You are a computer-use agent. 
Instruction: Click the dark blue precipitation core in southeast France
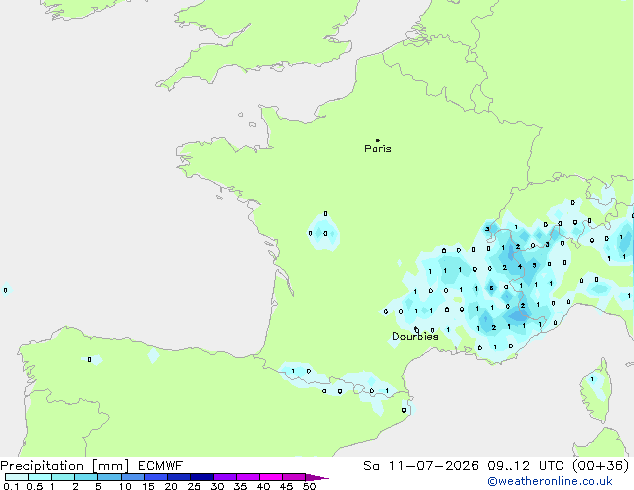(x=519, y=315)
